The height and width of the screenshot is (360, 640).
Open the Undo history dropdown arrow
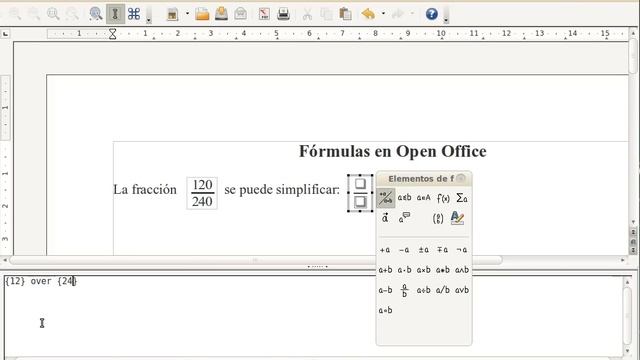383,14
